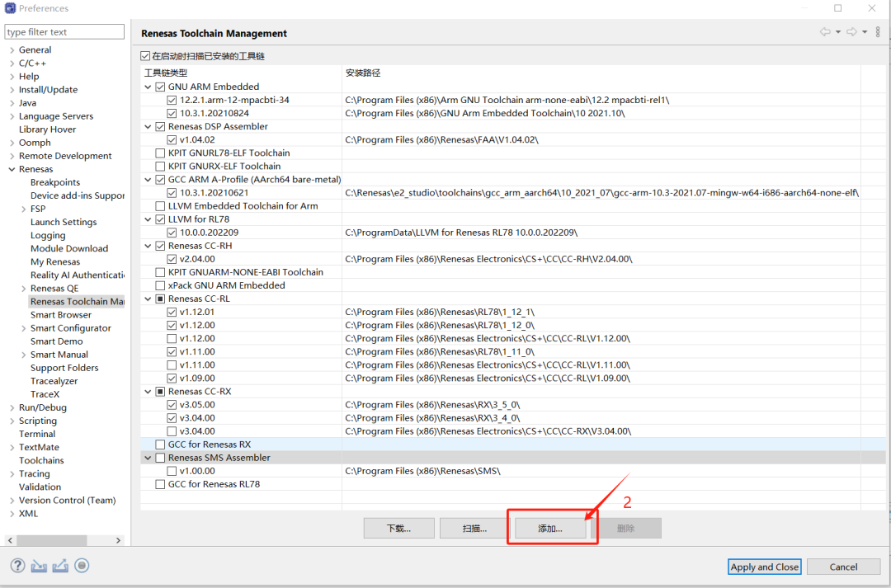Select Breakpoints under Renesas
Viewport: 891px width, 588px height.
(55, 182)
